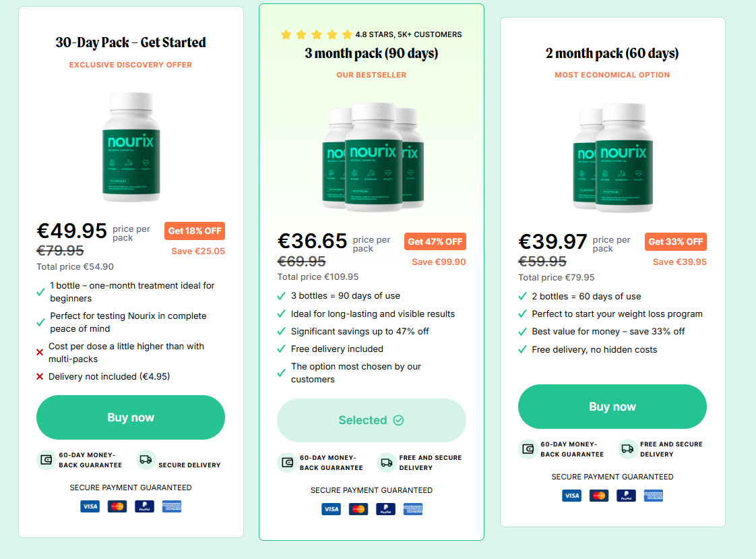This screenshot has height=559, width=756.
Task: Click the checkmark next to Free delivery included
Action: 282,349
